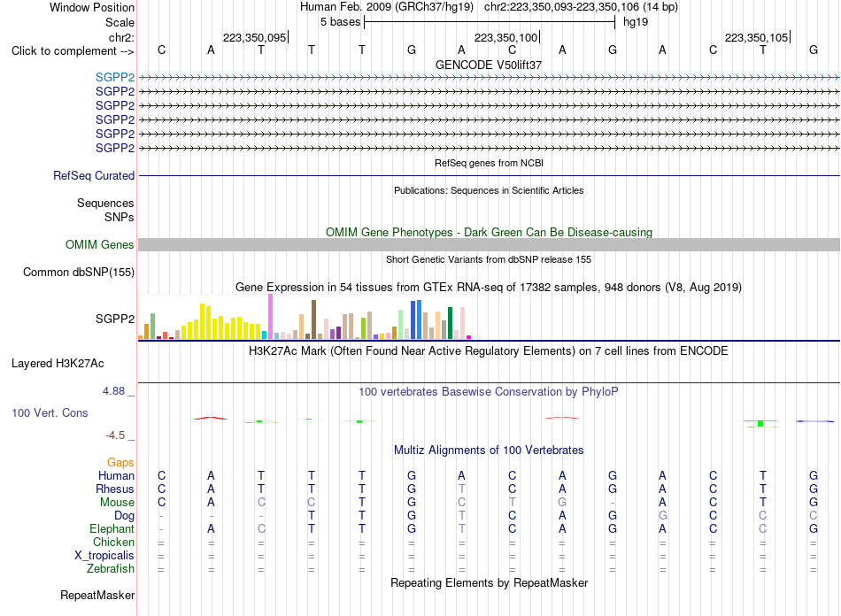Click the genome position header 'chr2:223,350,093-223,350,106 (14 bp)'

(581, 7)
